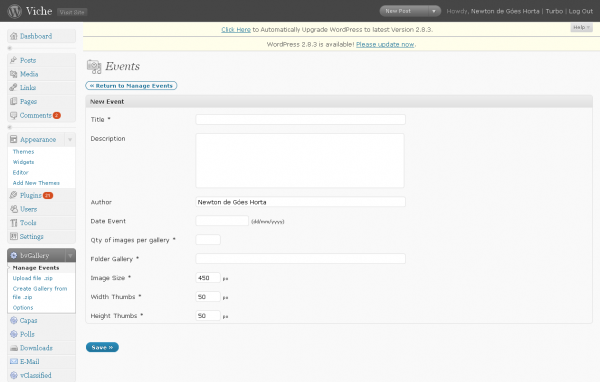Screen dimensions: 600x382
Task: Collapse menu separator arrow below Dashboard
Action: click(x=10, y=48)
